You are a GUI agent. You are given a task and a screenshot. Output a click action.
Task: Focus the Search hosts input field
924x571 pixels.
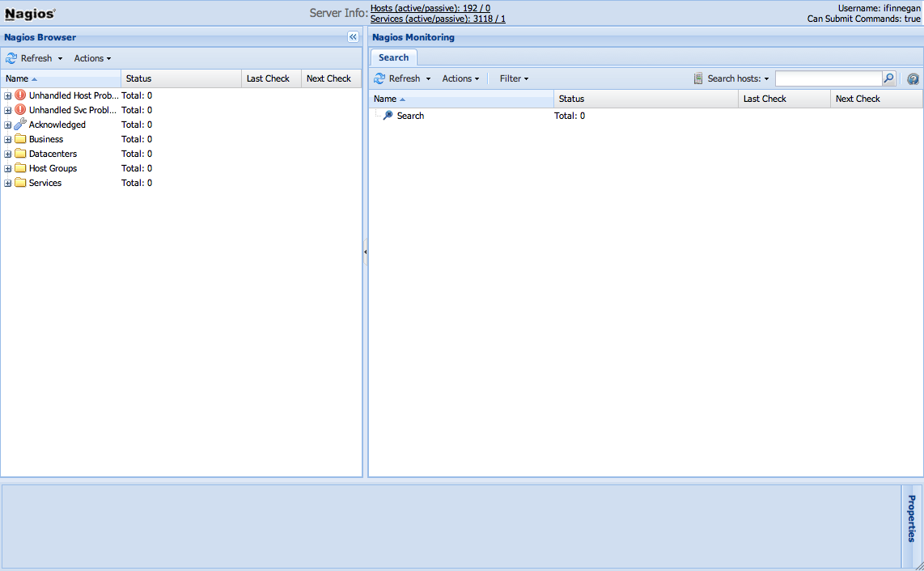(829, 78)
